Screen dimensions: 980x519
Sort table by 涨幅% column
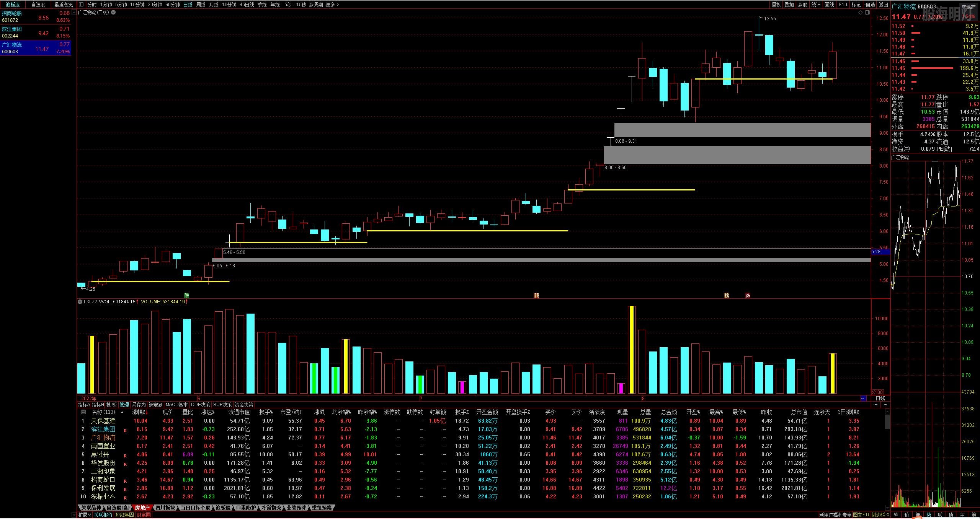click(x=139, y=412)
